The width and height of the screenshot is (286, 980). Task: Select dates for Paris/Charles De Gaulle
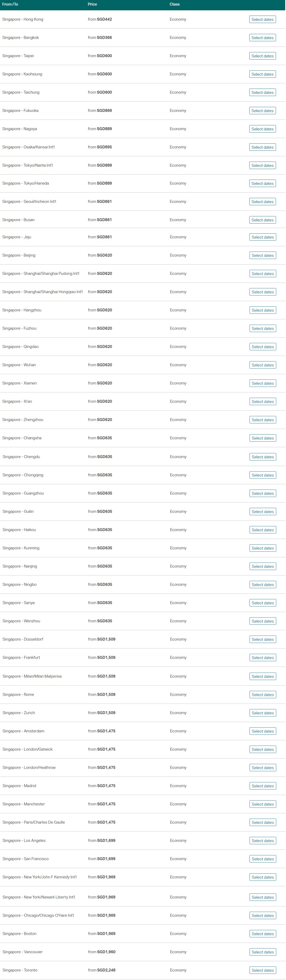pyautogui.click(x=262, y=823)
